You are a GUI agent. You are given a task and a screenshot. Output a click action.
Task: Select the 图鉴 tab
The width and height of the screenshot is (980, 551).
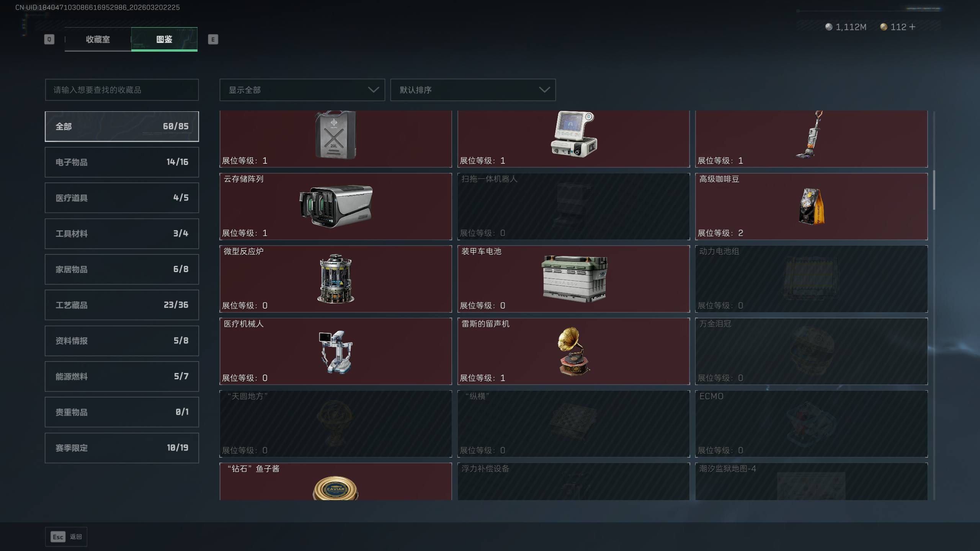pos(164,39)
